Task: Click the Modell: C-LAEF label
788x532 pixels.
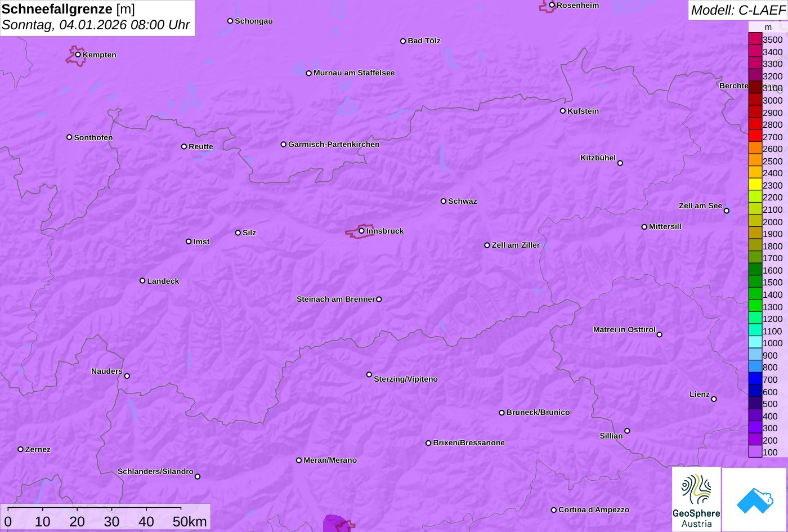Action: click(x=737, y=10)
